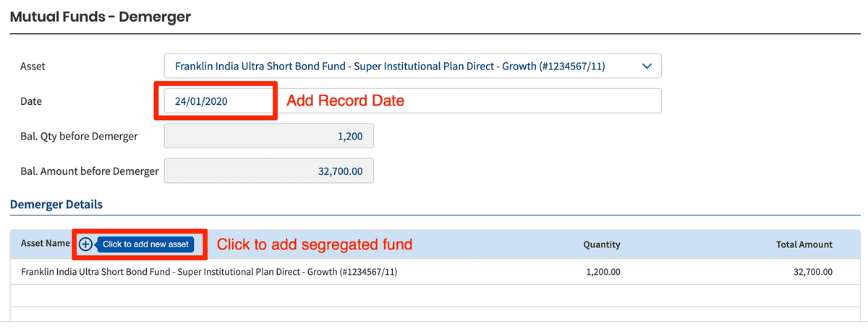Click the Quantity column header
The width and height of the screenshot is (868, 329).
pos(601,244)
